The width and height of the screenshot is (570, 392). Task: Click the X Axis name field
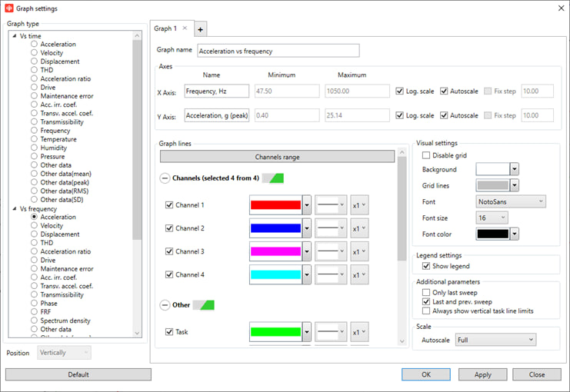click(217, 91)
